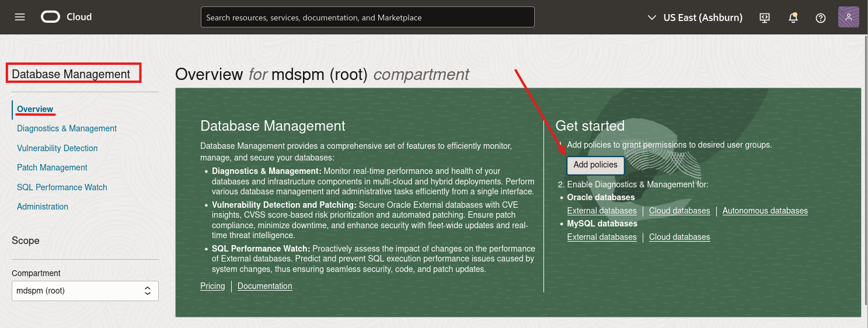Click the 'MySQL databases' bullet label

(602, 224)
